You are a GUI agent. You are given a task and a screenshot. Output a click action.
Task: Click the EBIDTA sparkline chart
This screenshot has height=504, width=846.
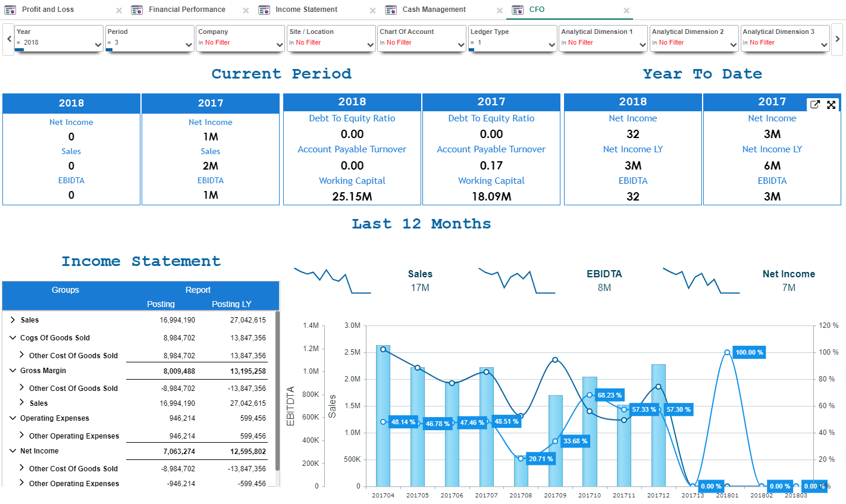pos(517,280)
